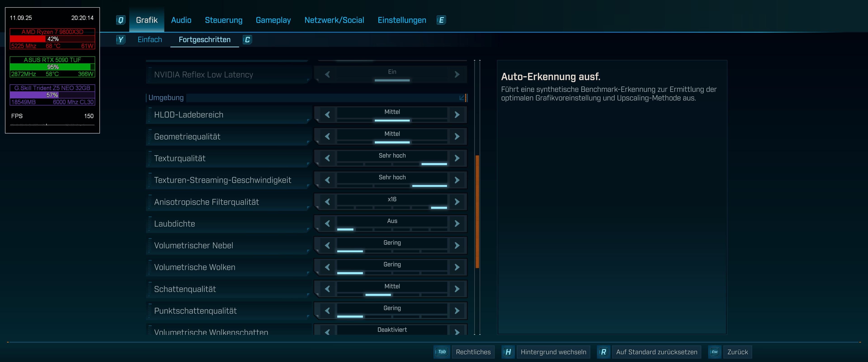This screenshot has height=362, width=868.
Task: Click the R key reset icon
Action: pyautogui.click(x=604, y=352)
